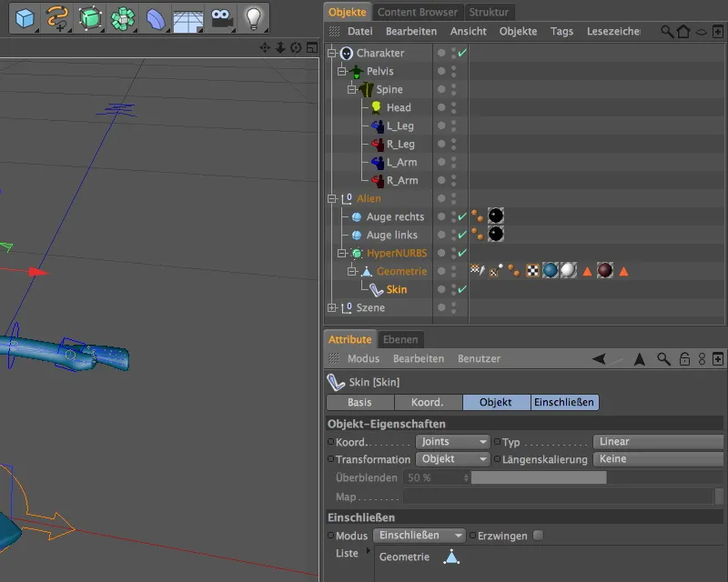Click the Object Manager home icon
Image resolution: width=728 pixels, height=582 pixels.
click(683, 32)
